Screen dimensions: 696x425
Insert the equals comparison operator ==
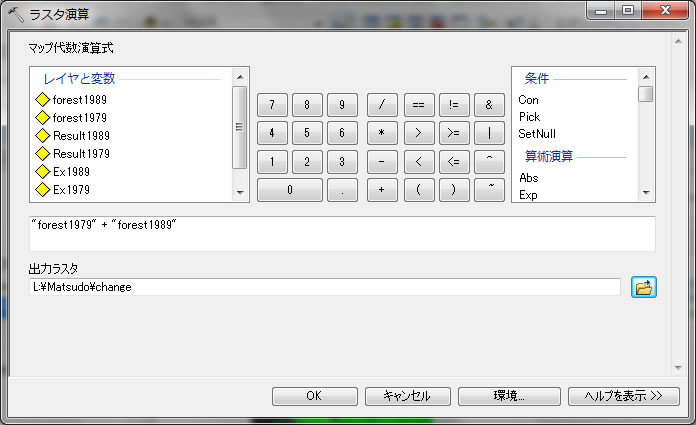tap(418, 104)
